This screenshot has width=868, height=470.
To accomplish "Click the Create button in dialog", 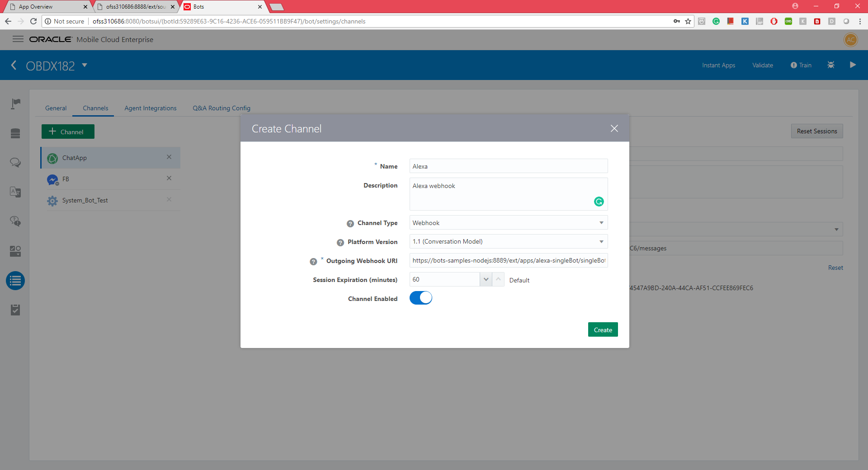I will point(603,330).
